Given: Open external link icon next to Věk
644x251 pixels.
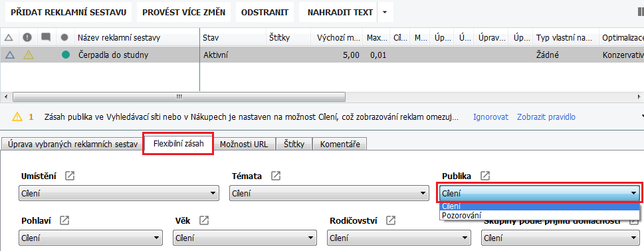Looking at the screenshot, I should (x=204, y=220).
